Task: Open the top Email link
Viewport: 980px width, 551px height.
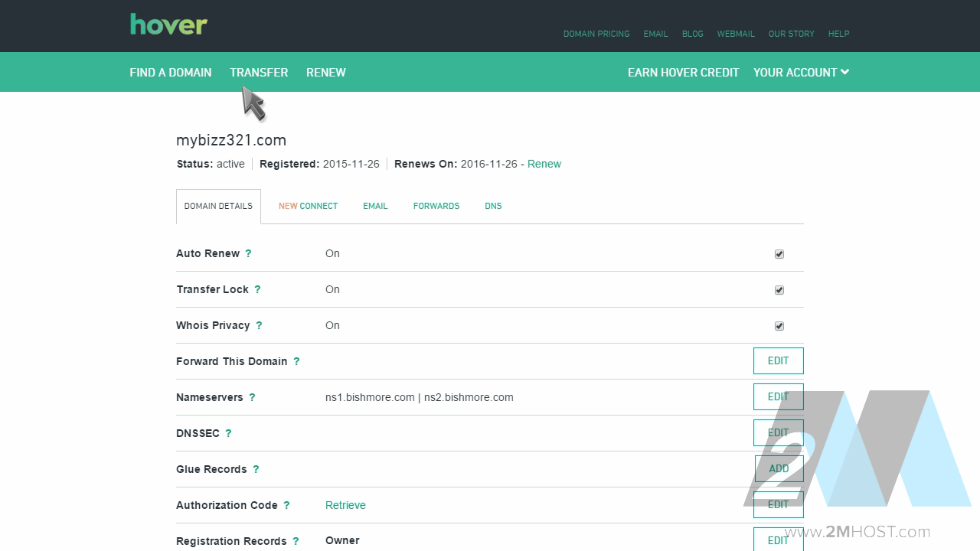Action: (655, 34)
